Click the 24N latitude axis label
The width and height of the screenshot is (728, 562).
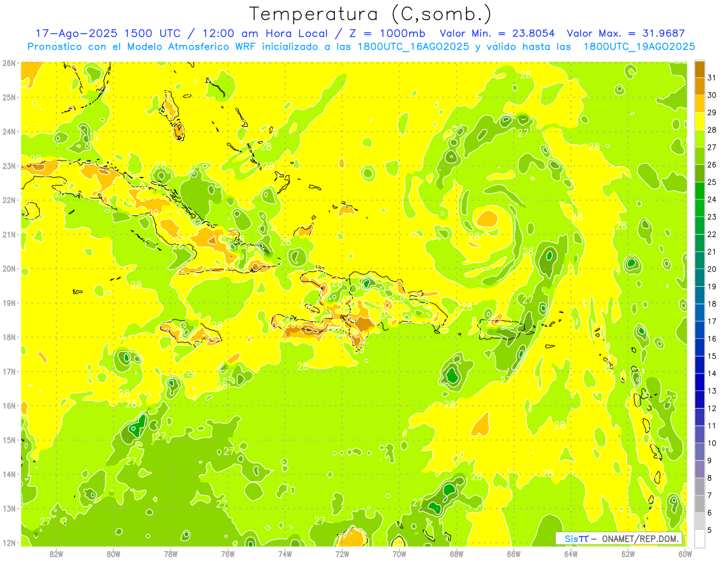tap(8, 132)
